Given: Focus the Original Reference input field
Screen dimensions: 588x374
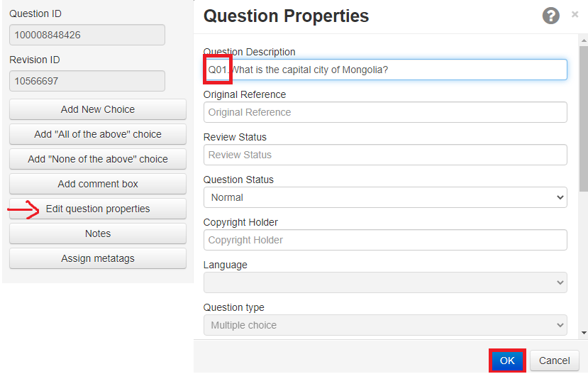Looking at the screenshot, I should tap(385, 112).
